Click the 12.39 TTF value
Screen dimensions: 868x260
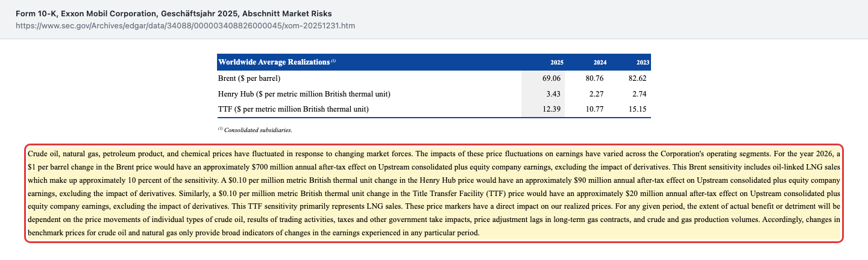552,109
